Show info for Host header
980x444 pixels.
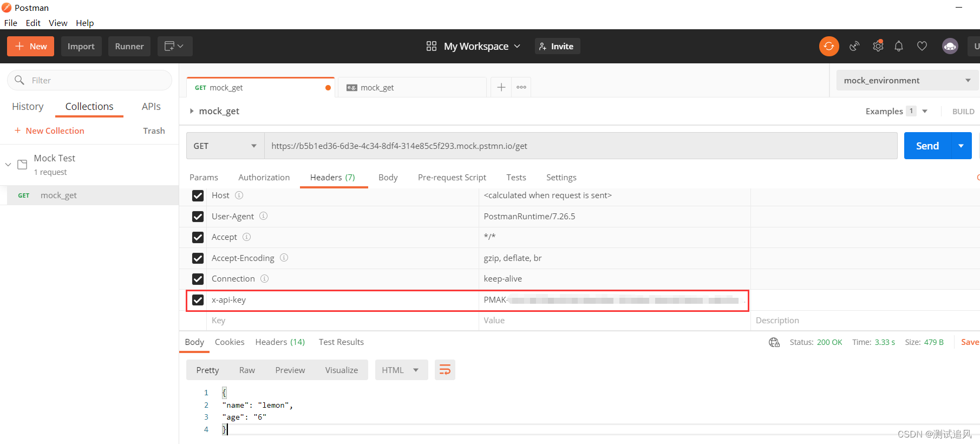pos(239,195)
